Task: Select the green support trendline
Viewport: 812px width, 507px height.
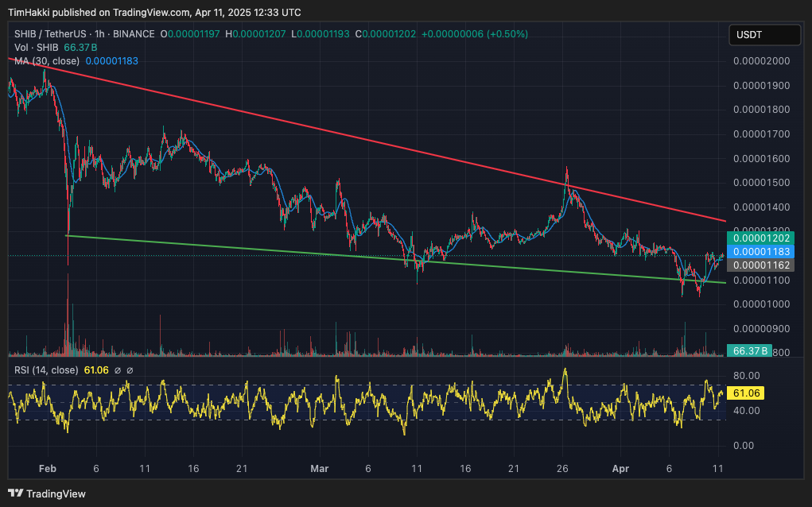Action: (x=394, y=259)
